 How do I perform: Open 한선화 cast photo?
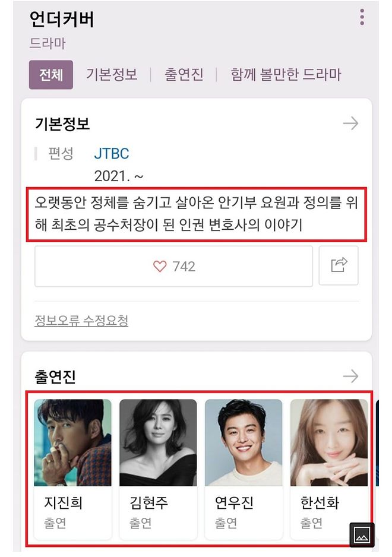point(328,442)
